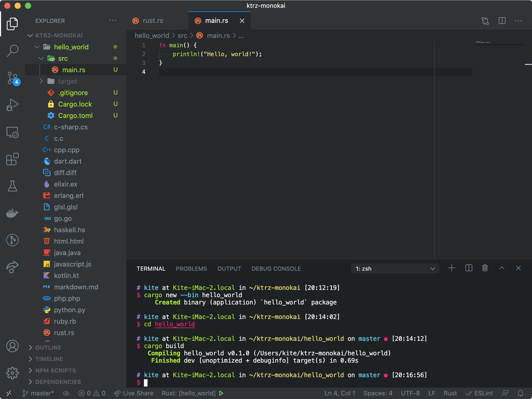
Task: Open Source Control view with badge 4
Action: pyautogui.click(x=12, y=78)
